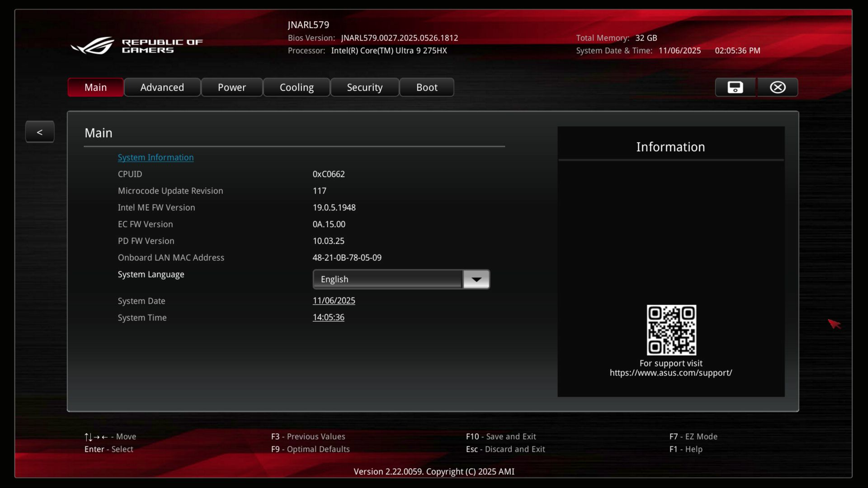Open the Power tab
Viewport: 868px width, 488px height.
click(231, 87)
